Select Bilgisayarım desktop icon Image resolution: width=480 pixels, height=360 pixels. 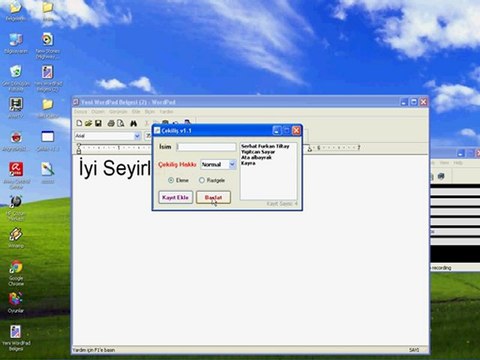click(16, 44)
